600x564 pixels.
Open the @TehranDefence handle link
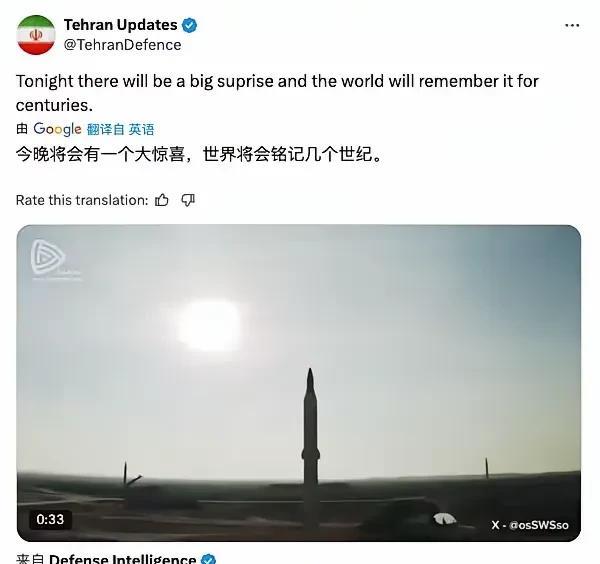point(122,45)
